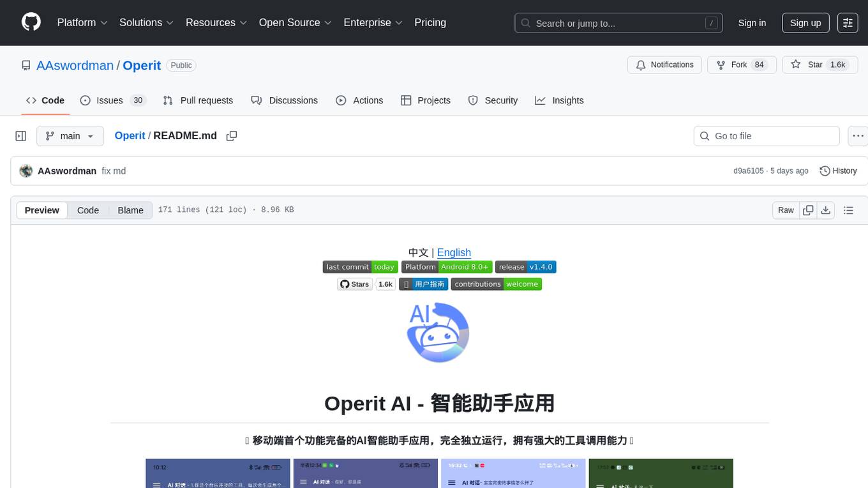Viewport: 868px width, 488px height.
Task: Copy the raw file contents
Action: [808, 210]
